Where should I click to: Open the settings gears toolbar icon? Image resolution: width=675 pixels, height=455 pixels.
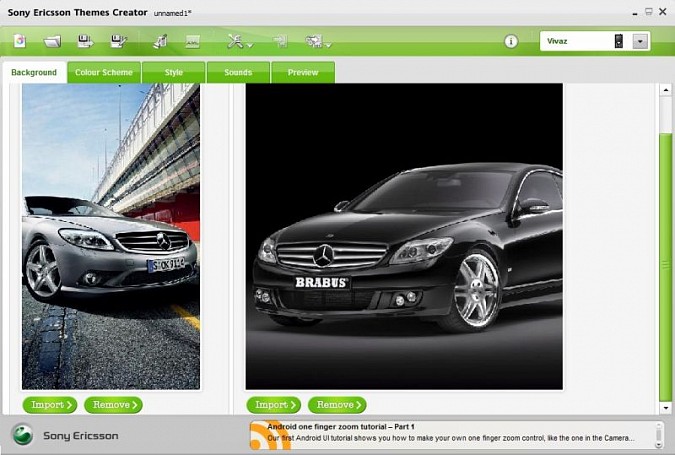tap(314, 41)
